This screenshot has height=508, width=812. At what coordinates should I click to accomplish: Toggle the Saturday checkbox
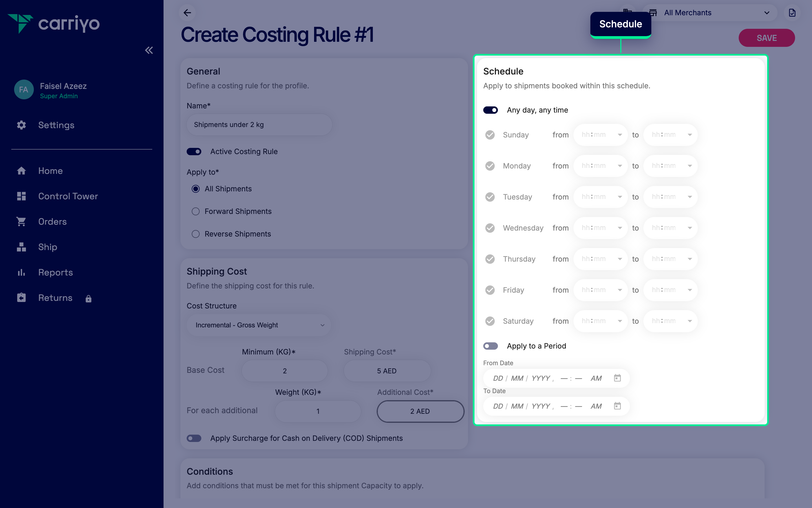[490, 321]
